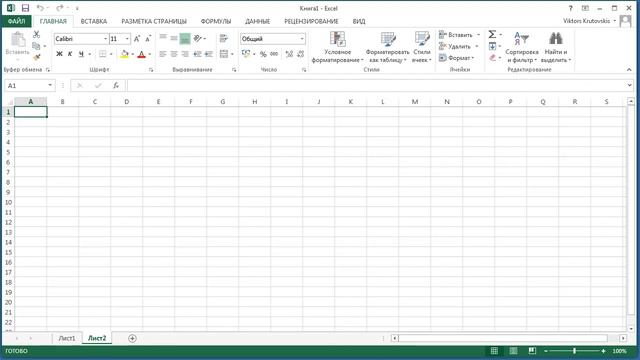Apply the percent style

pos(263,54)
